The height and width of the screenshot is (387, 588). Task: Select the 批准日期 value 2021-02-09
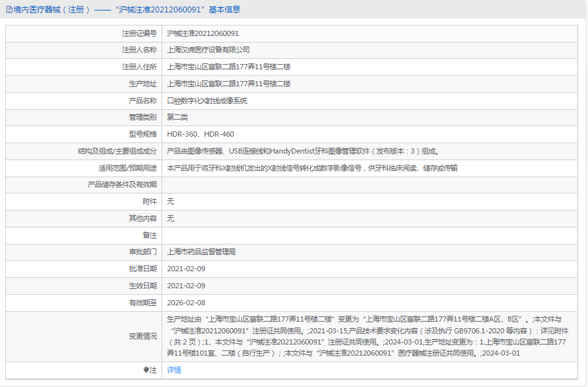tap(186, 269)
